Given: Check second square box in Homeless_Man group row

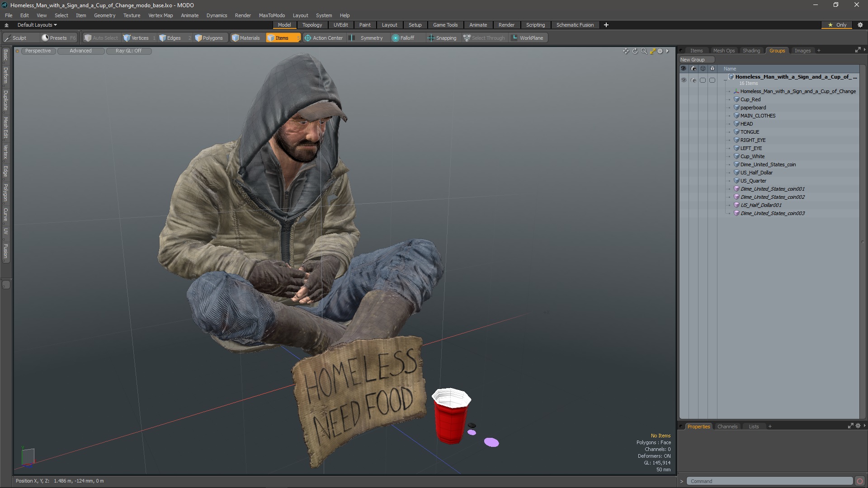Looking at the screenshot, I should (712, 80).
